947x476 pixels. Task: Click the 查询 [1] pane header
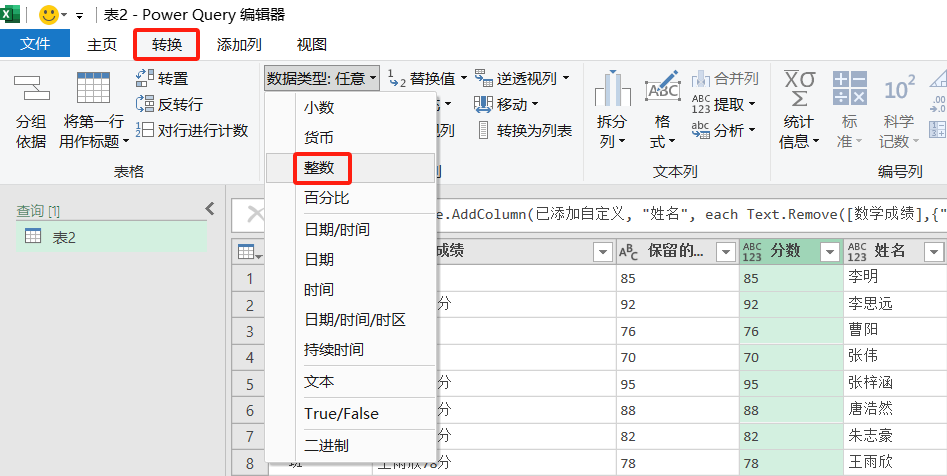click(x=38, y=211)
